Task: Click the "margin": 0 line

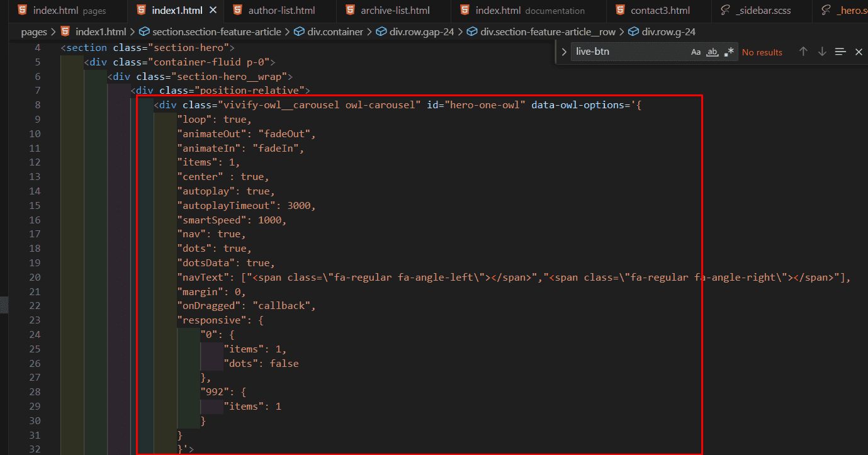Action: [211, 292]
